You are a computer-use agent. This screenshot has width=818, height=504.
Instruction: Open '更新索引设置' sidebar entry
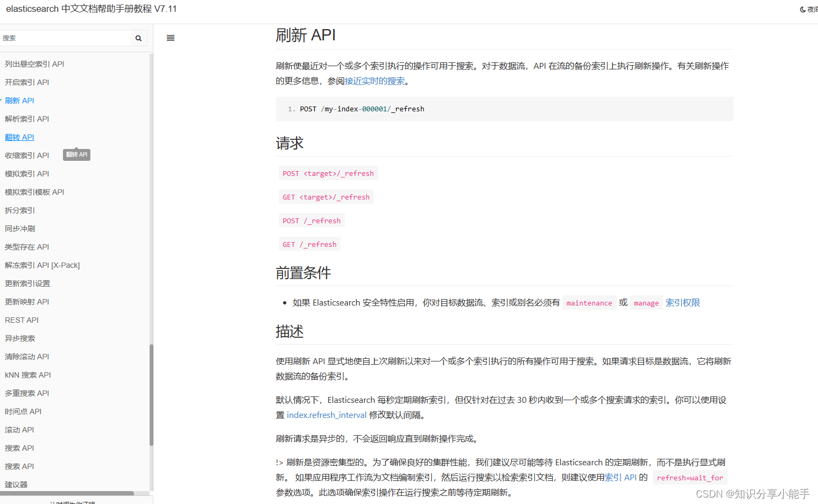point(27,283)
